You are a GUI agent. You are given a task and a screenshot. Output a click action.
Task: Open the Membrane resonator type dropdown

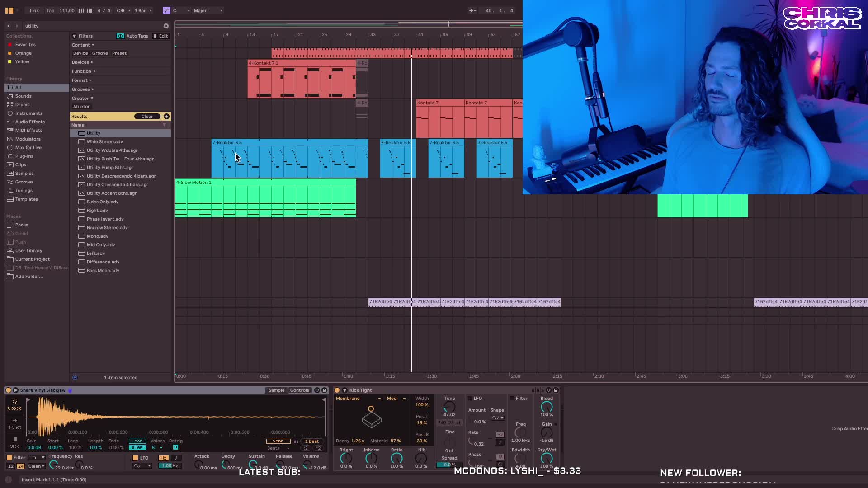pos(358,398)
